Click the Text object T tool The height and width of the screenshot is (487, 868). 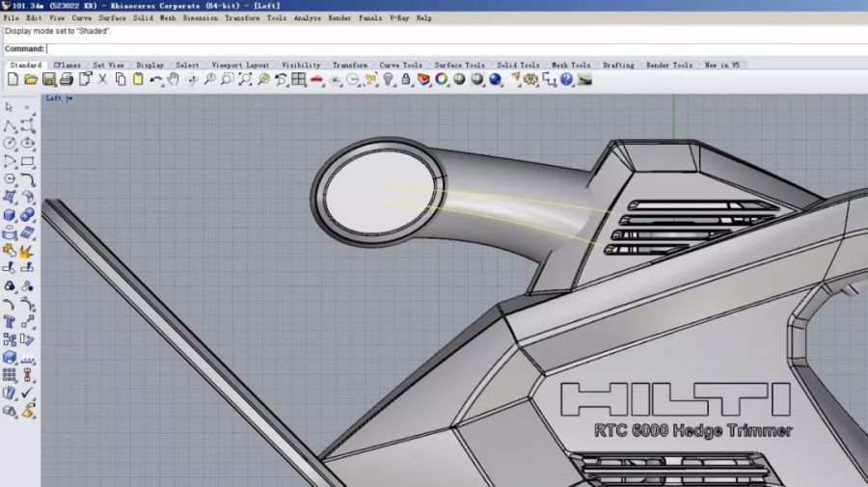(x=10, y=322)
